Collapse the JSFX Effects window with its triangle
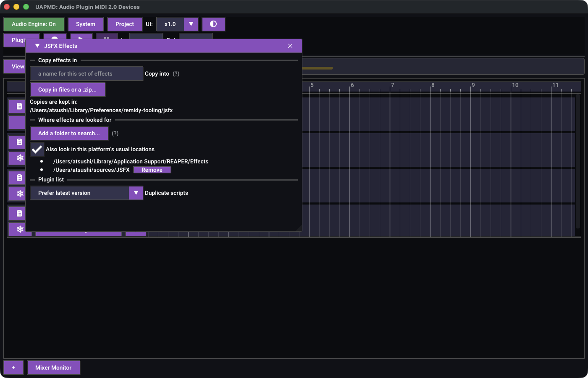 37,46
